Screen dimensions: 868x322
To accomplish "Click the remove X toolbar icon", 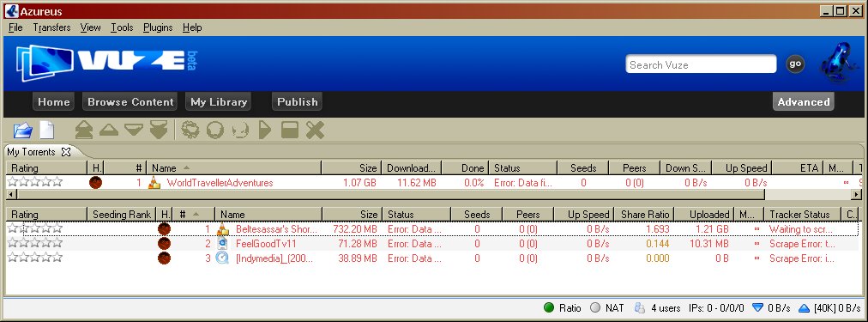I will pyautogui.click(x=315, y=131).
